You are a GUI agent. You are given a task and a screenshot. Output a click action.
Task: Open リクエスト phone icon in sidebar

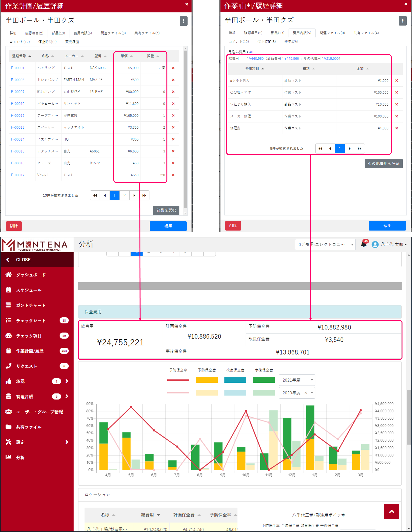(x=9, y=366)
